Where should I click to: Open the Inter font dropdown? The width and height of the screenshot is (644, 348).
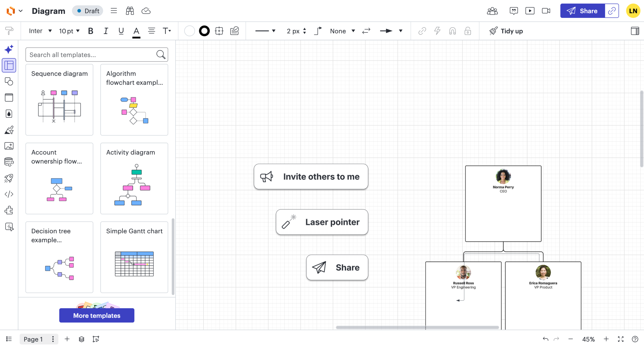pyautogui.click(x=40, y=31)
